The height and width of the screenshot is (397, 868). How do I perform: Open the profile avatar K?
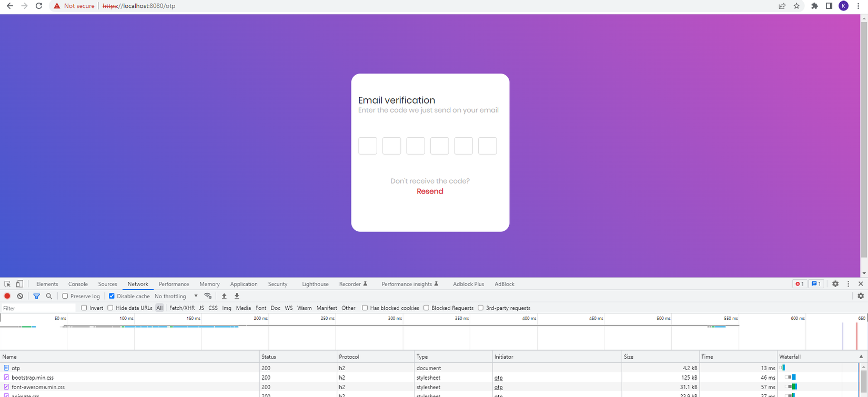843,6
